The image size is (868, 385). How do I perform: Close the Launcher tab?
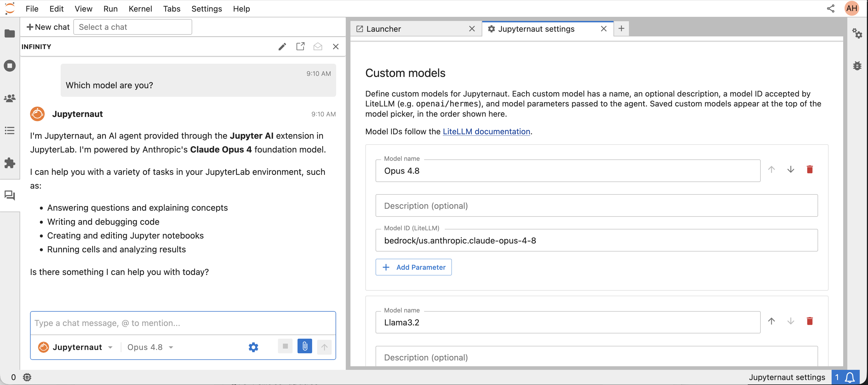pos(472,29)
